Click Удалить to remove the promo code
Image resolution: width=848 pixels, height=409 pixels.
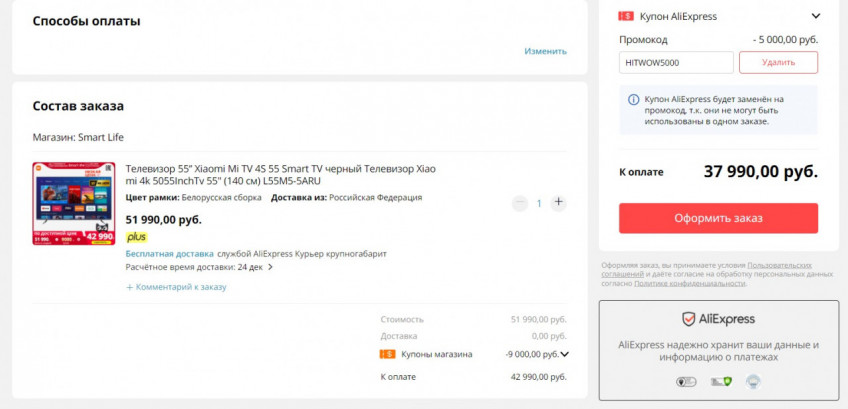778,62
